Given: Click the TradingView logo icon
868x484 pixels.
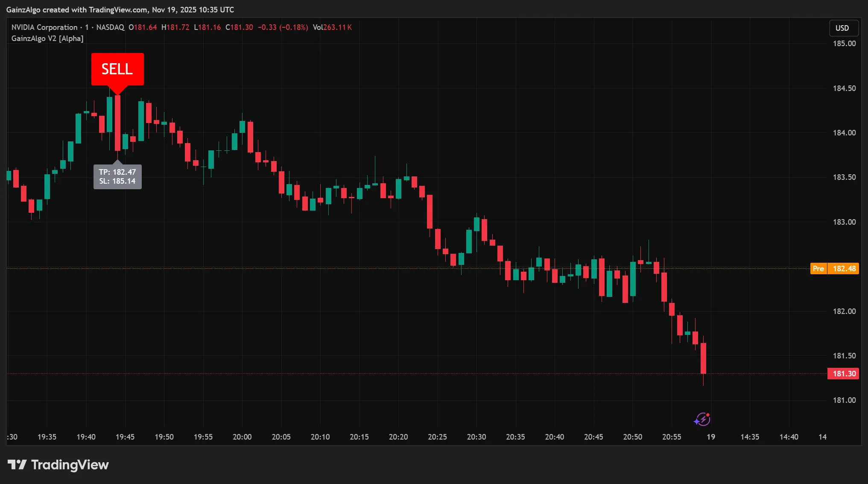Looking at the screenshot, I should 17,464.
